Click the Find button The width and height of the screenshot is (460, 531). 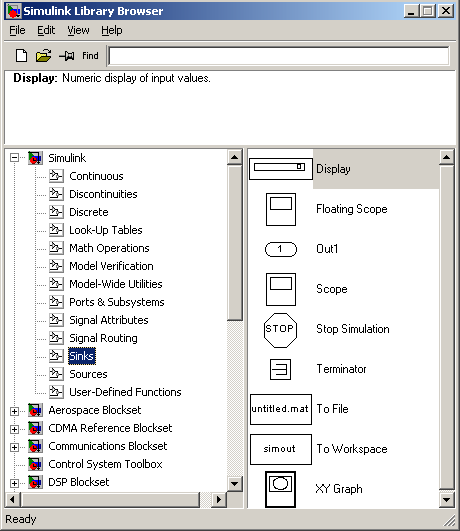tap(90, 56)
